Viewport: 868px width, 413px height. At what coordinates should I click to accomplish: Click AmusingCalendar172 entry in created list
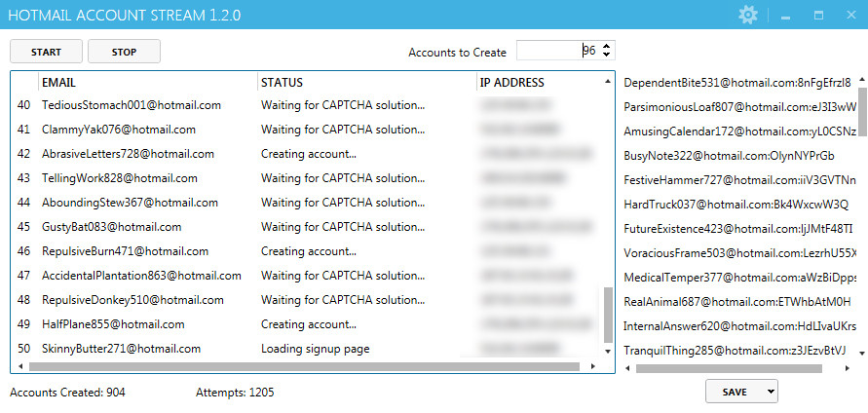click(x=740, y=131)
